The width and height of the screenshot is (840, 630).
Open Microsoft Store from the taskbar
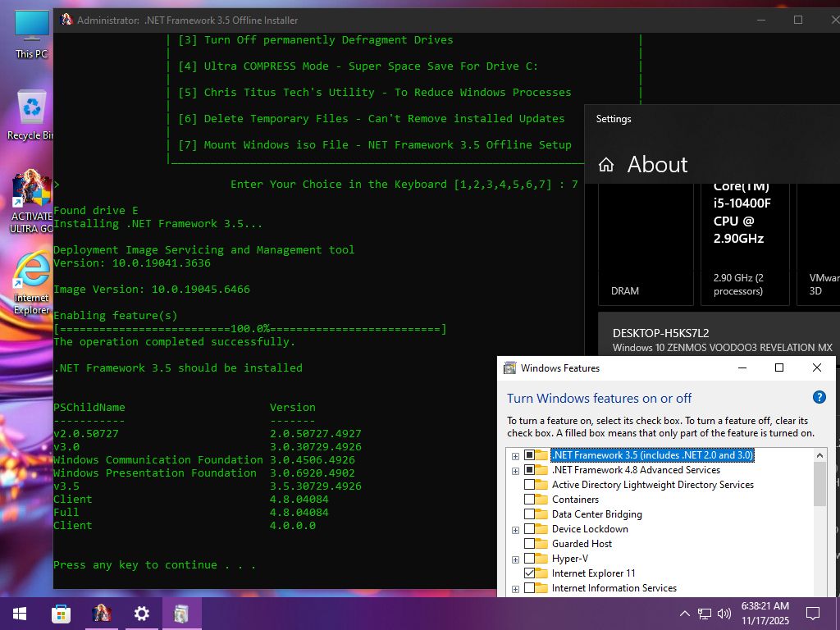(x=61, y=614)
